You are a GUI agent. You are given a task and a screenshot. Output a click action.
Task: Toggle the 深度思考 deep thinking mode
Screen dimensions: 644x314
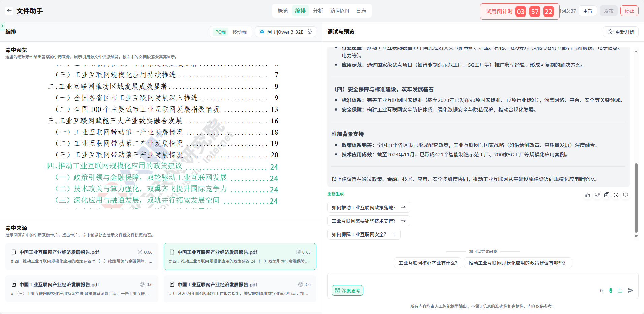tap(348, 290)
